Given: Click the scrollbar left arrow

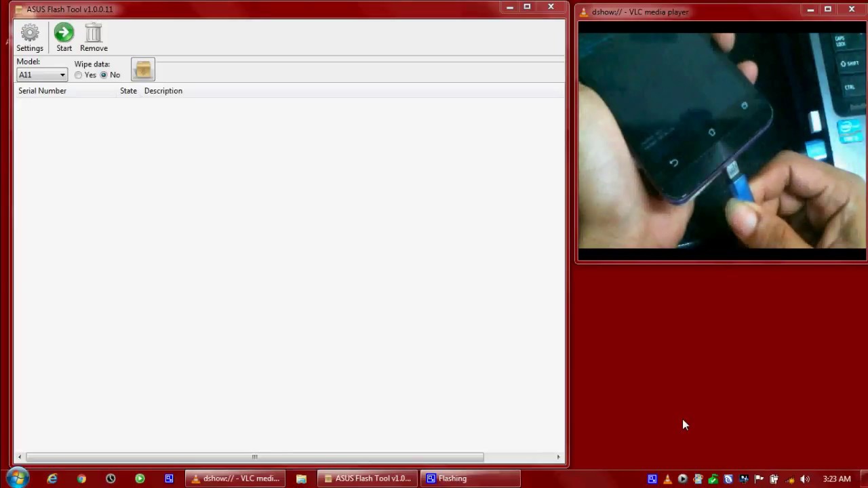Looking at the screenshot, I should [20, 457].
